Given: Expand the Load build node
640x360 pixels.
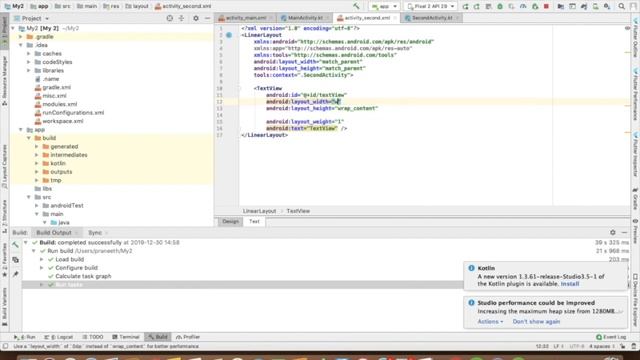Looking at the screenshot, I should click(42, 260).
